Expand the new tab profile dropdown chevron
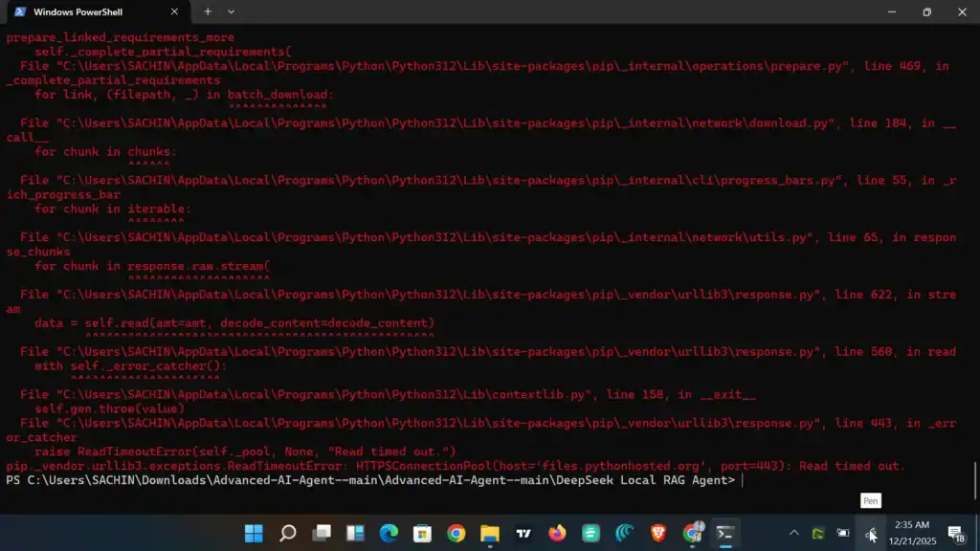 (x=232, y=11)
